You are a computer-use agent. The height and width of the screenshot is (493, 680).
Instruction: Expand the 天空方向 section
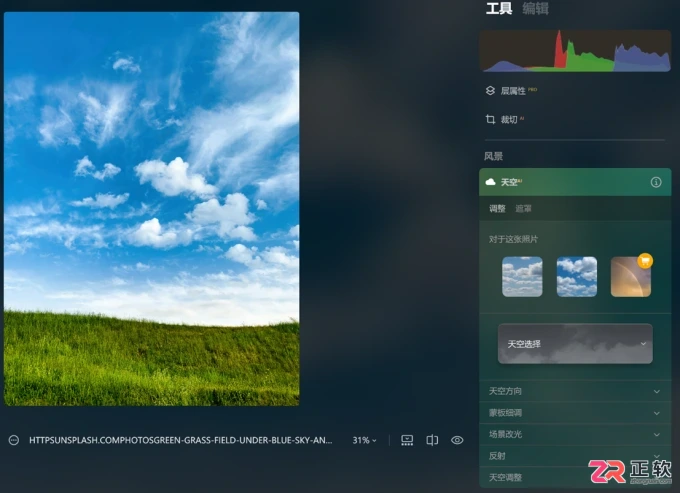point(575,391)
